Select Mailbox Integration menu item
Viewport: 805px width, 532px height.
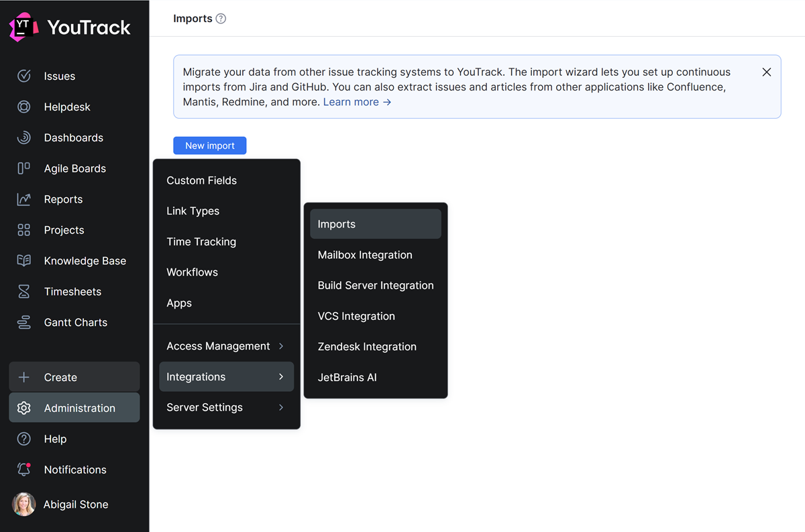click(x=365, y=255)
